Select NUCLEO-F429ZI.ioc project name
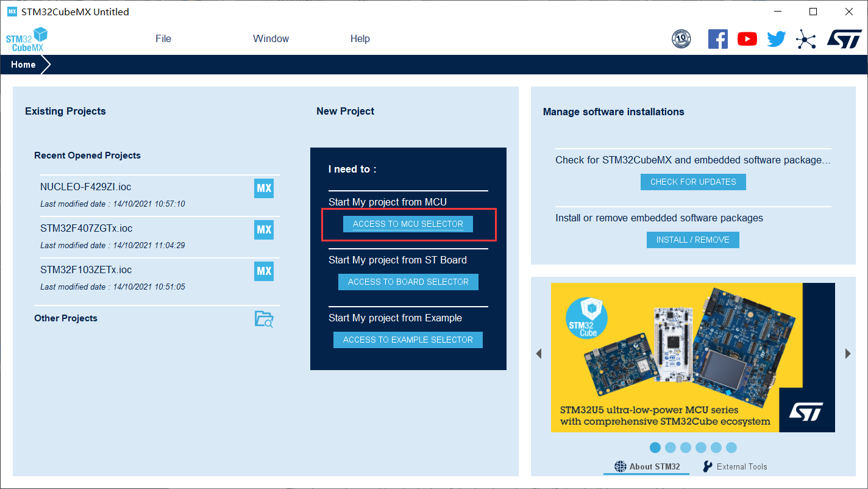 86,187
